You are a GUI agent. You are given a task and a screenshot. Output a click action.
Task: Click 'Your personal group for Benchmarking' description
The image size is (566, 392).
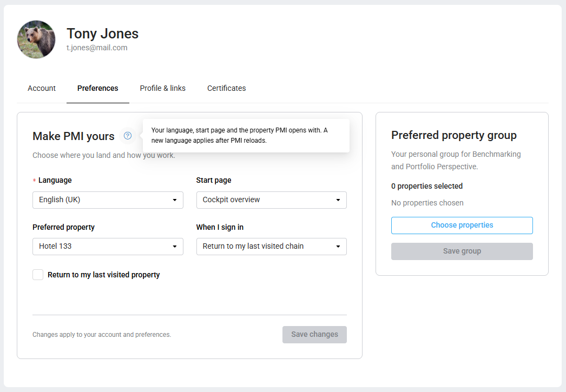point(456,160)
